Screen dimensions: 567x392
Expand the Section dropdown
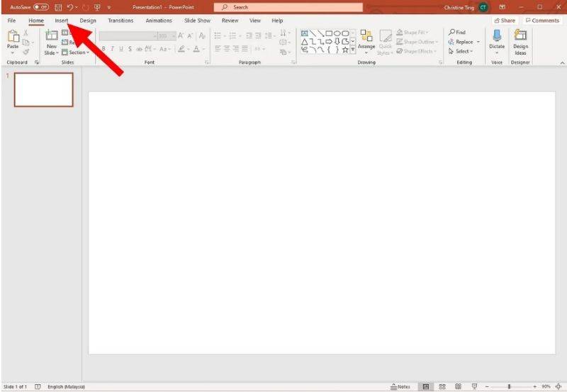[x=76, y=52]
